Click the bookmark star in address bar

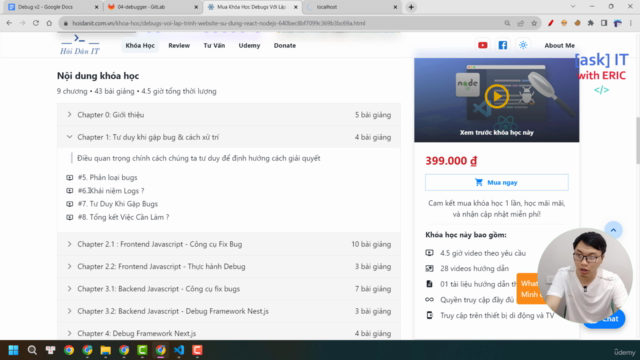click(x=534, y=23)
